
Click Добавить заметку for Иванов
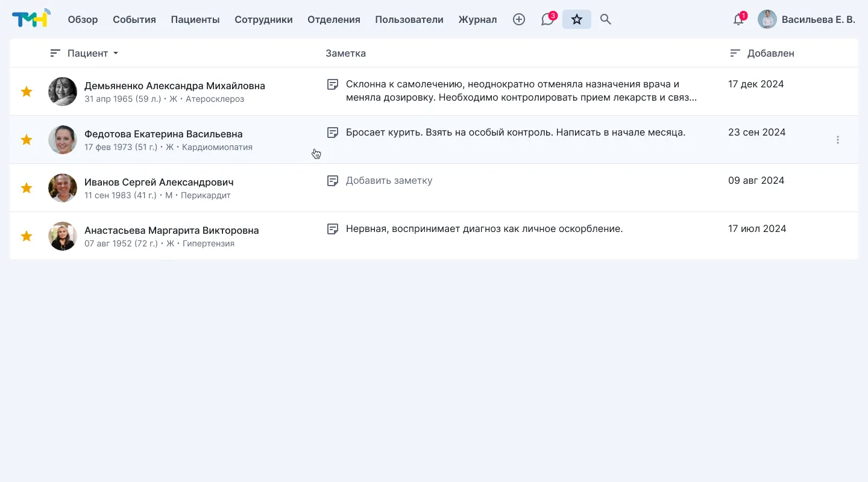point(389,181)
